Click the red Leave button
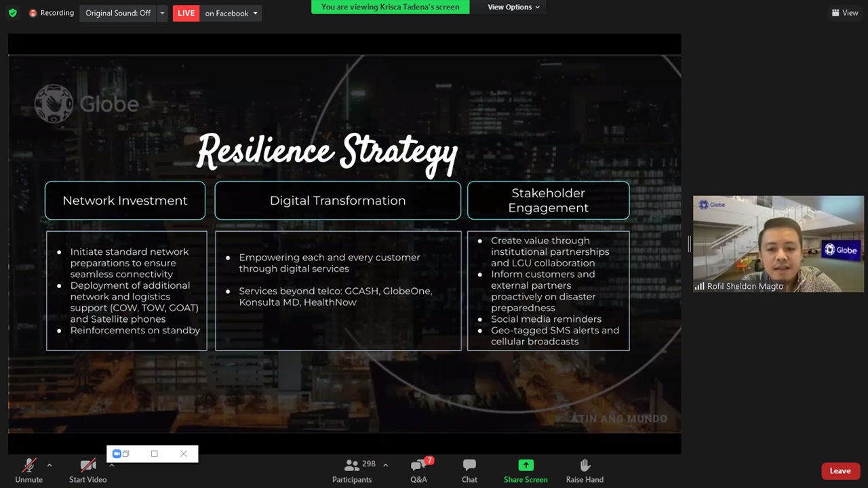The height and width of the screenshot is (488, 868). point(840,471)
